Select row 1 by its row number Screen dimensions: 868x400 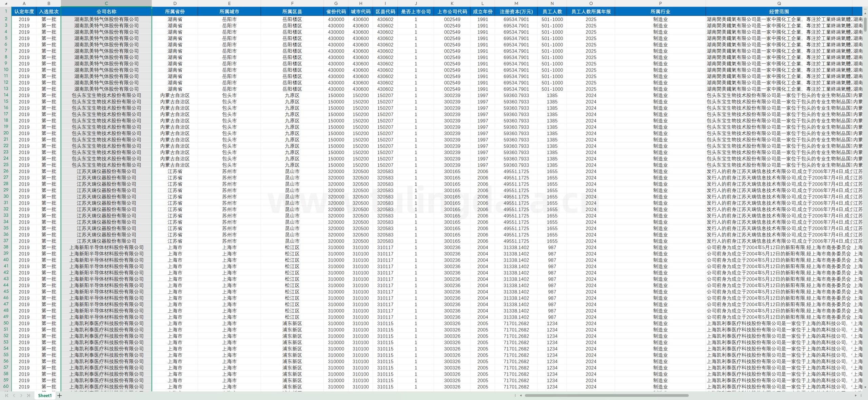(6, 11)
